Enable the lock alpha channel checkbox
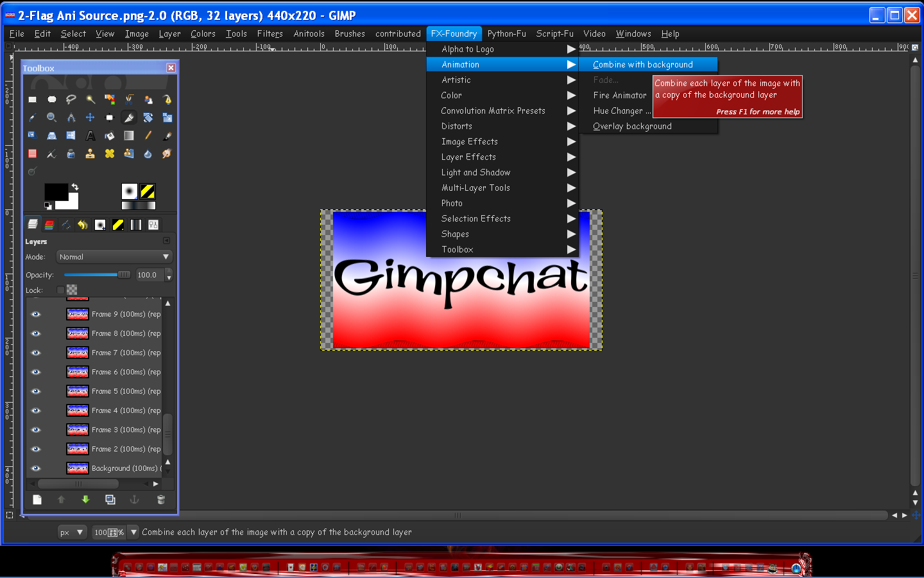This screenshot has width=924, height=578. click(60, 290)
